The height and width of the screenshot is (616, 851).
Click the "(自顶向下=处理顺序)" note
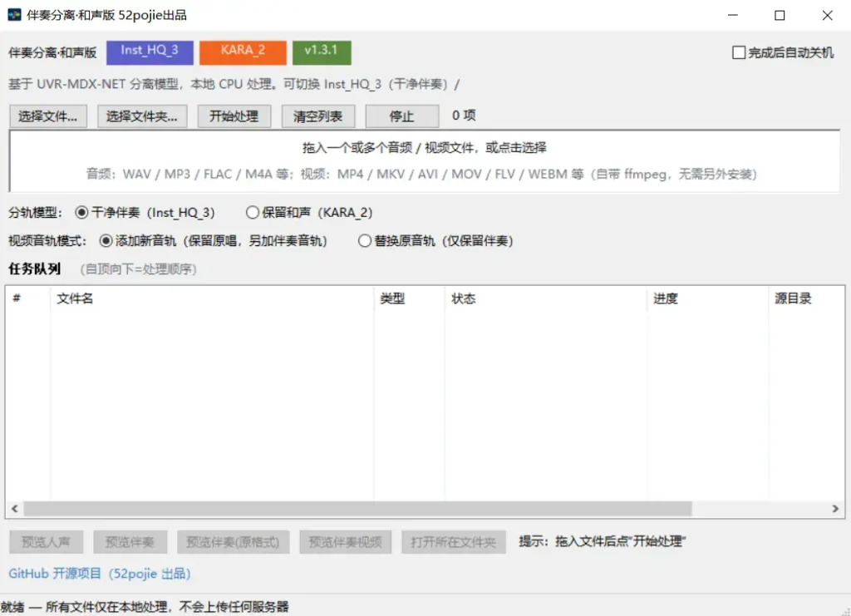click(139, 269)
